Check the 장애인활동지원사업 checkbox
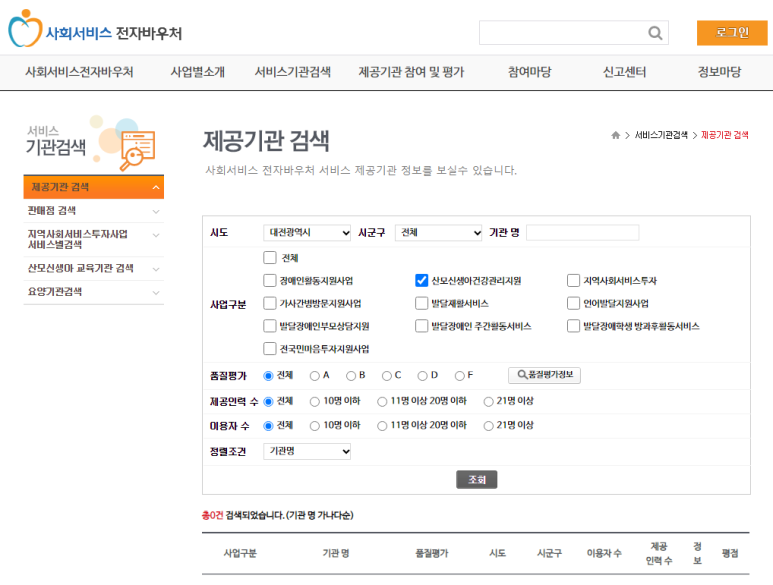 pyautogui.click(x=270, y=280)
